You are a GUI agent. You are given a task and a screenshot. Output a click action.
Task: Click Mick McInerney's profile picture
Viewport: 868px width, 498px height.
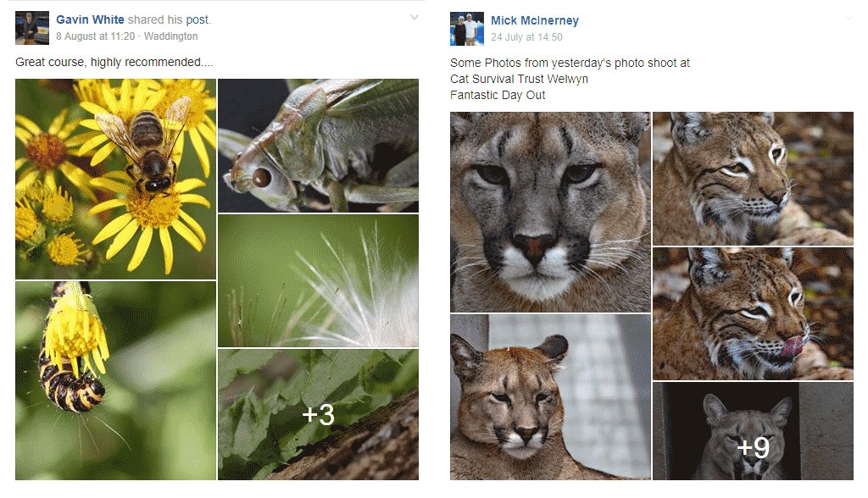tap(466, 29)
